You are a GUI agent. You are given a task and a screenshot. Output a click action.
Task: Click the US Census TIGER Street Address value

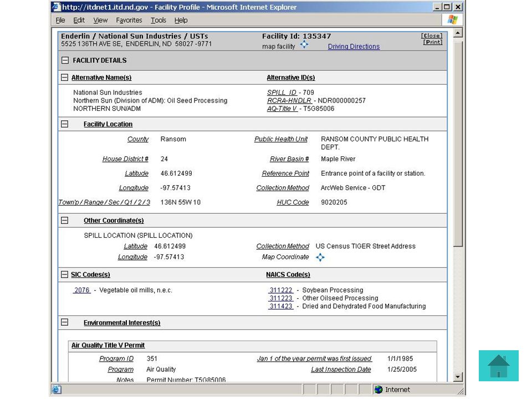coord(365,246)
